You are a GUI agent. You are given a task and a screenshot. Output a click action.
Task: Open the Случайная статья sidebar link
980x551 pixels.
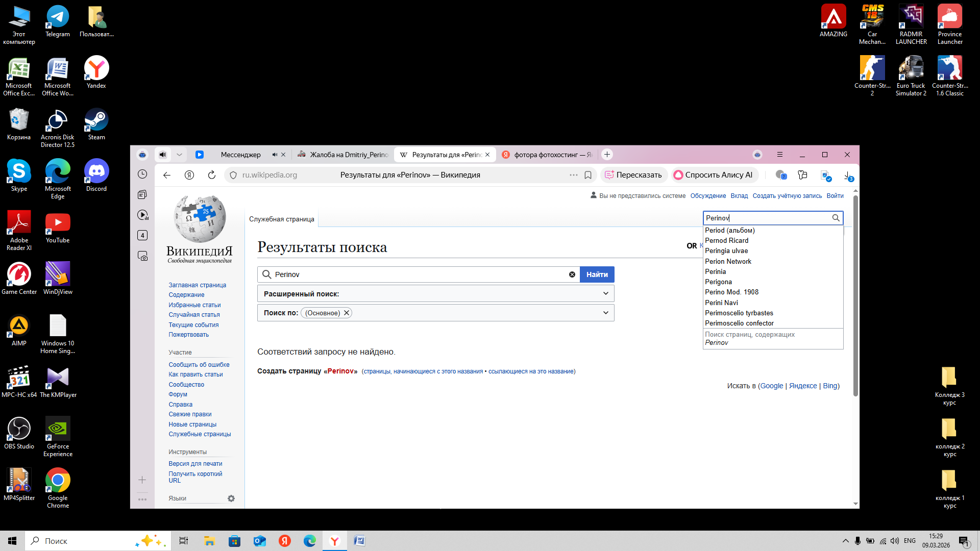click(x=194, y=315)
